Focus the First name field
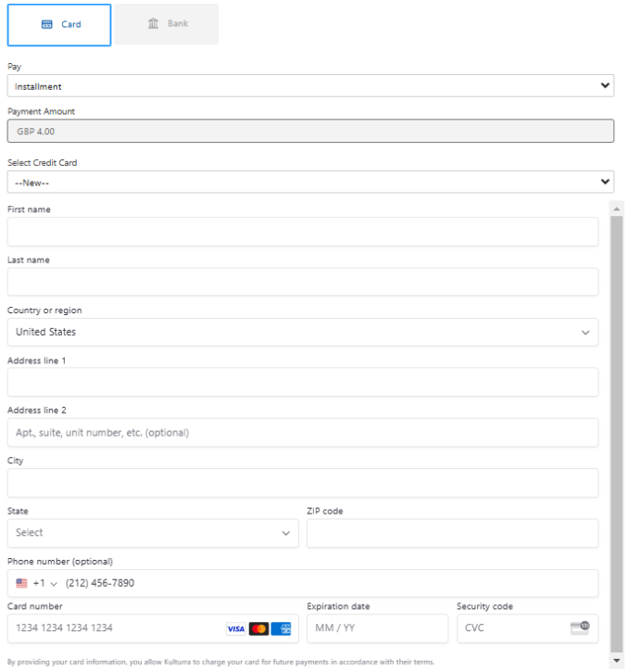Viewport: 628px width, 672px height. coord(303,232)
